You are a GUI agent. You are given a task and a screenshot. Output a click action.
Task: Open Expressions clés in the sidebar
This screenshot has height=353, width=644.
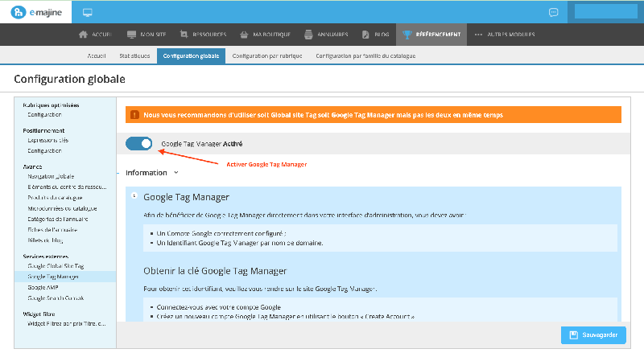tap(48, 141)
